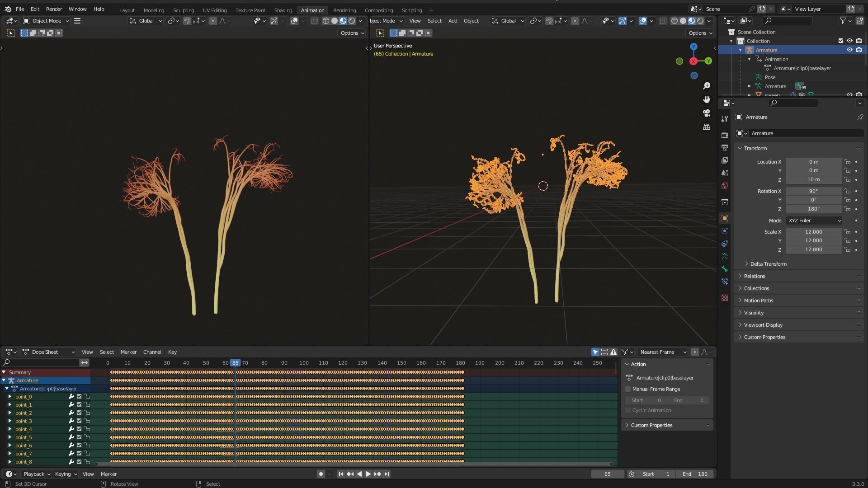Screen dimensions: 868x488
Task: Click the Jump to End playback button
Action: (387, 474)
